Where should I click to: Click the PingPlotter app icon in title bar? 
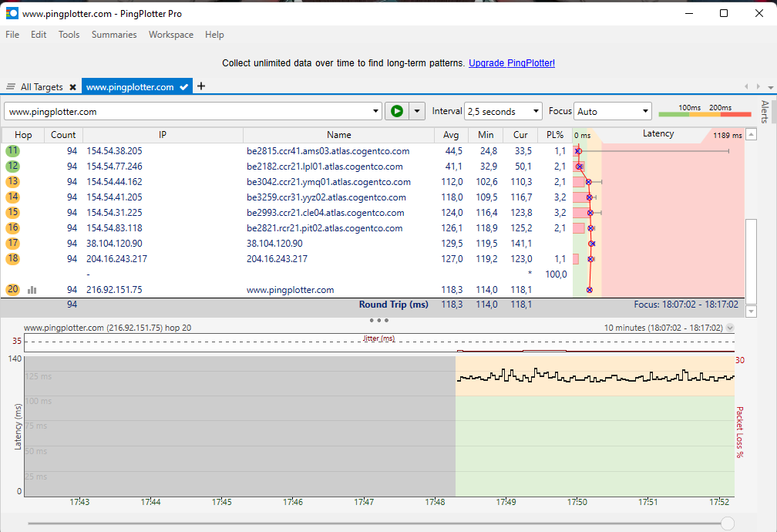click(x=12, y=13)
